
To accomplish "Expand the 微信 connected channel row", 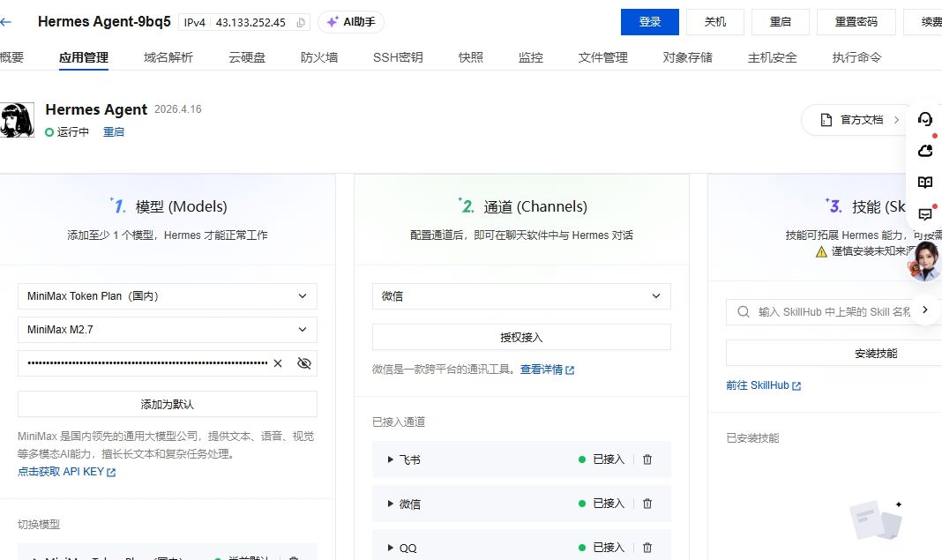I will (x=391, y=504).
